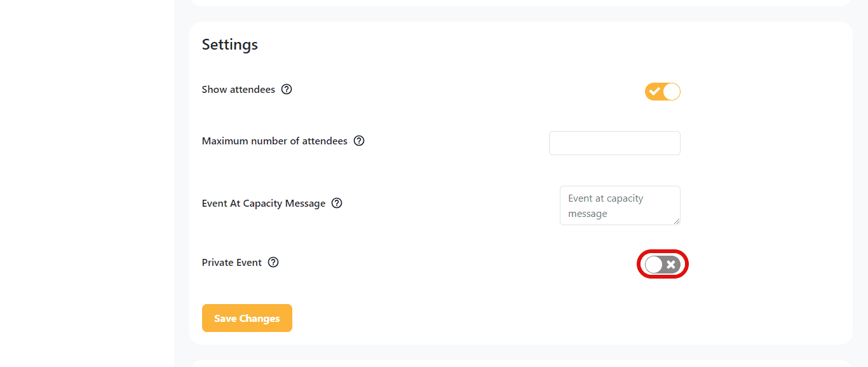Click help icon next to Maximum number of attendees
Image resolution: width=868 pixels, height=367 pixels.
pyautogui.click(x=359, y=141)
